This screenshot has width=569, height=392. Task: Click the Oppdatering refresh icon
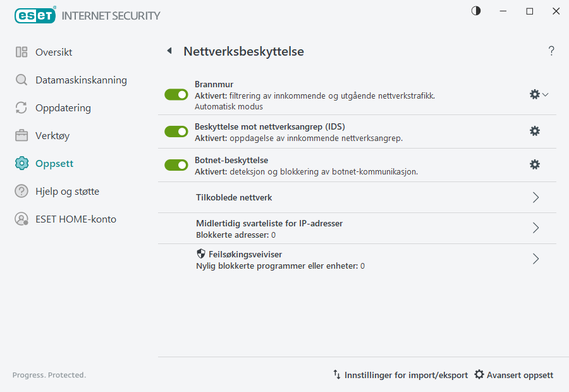click(21, 107)
